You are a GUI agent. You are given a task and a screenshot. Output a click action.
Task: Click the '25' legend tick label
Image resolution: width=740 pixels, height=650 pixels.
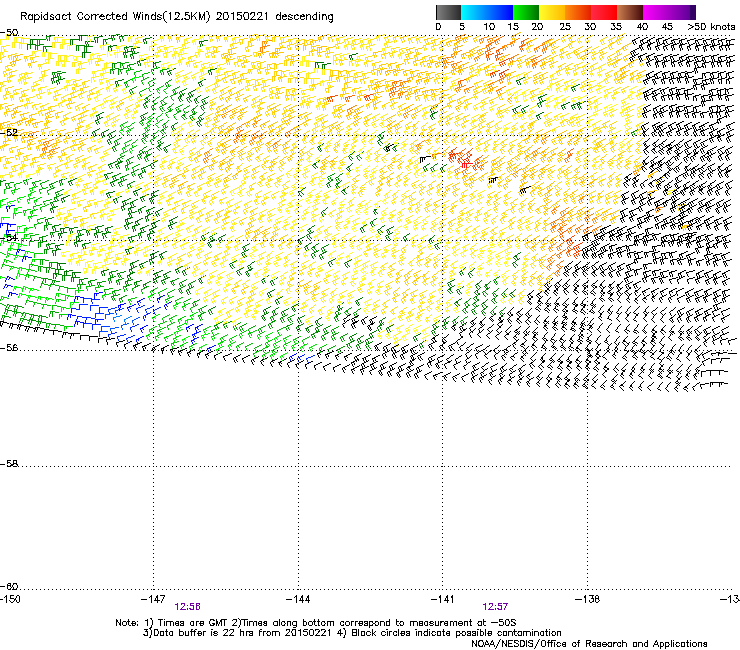pyautogui.click(x=565, y=27)
